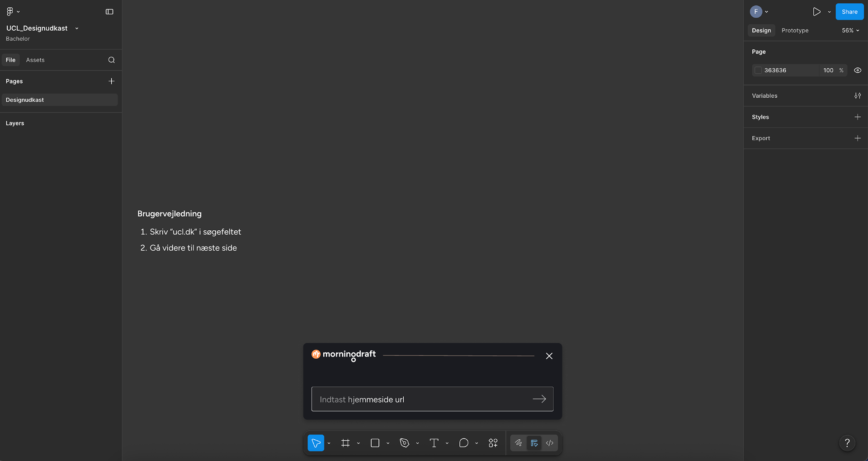The width and height of the screenshot is (868, 461).
Task: Open Text tool options chevron
Action: click(447, 443)
